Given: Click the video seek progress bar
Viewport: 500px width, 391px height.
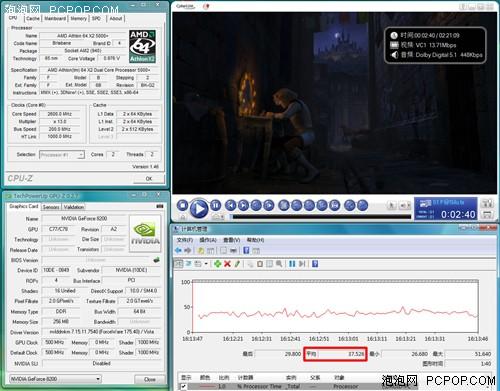Looking at the screenshot, I should [x=322, y=217].
